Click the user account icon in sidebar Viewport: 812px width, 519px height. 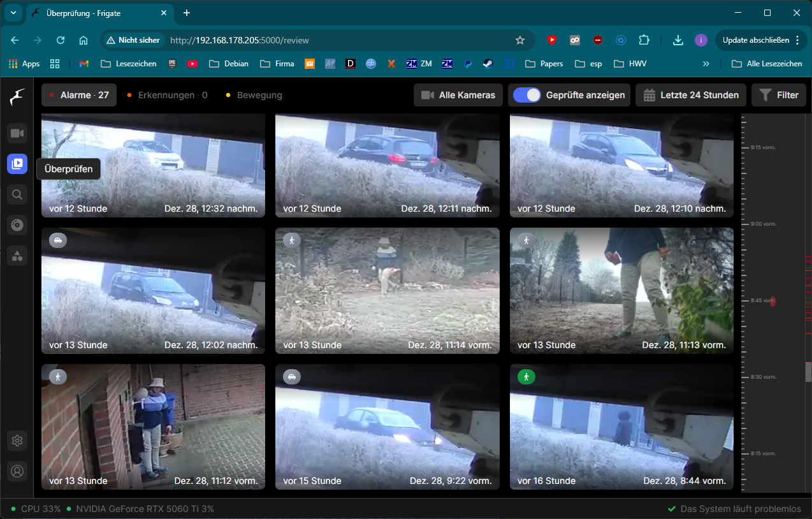17,471
